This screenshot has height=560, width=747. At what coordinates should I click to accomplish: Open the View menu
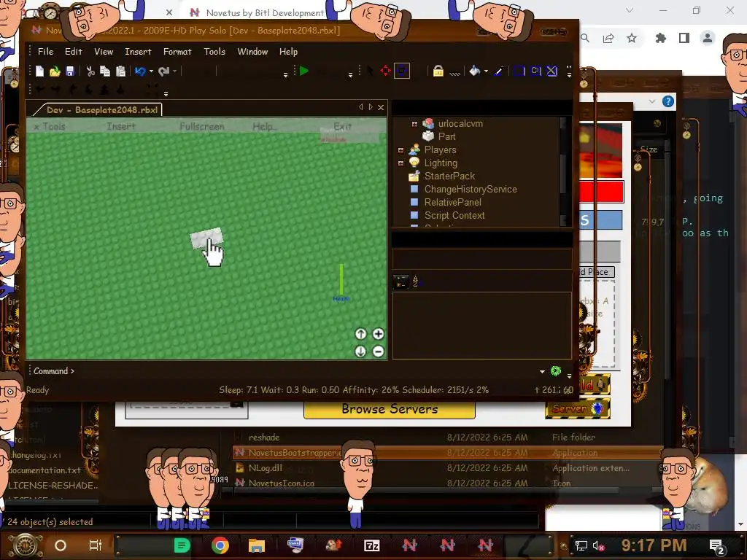(104, 52)
